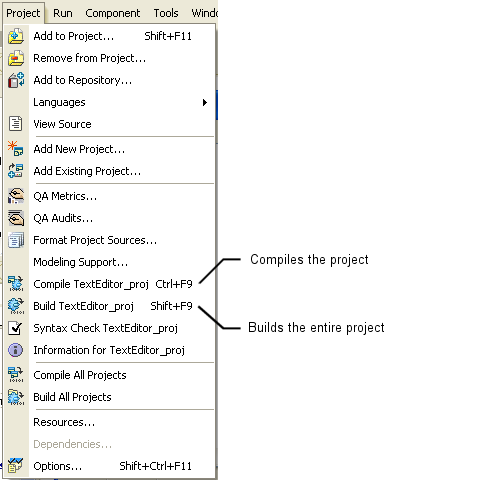The image size is (500, 480).
Task: Open the Tools menu
Action: [x=166, y=13]
